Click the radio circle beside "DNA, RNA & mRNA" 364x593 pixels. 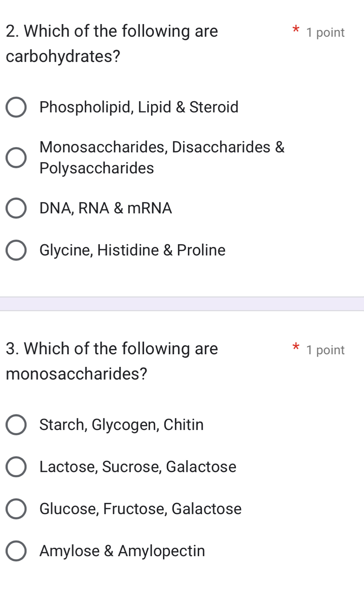16,208
